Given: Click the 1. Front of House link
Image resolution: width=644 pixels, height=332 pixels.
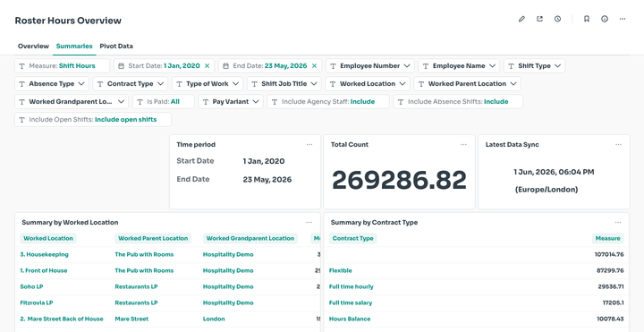Looking at the screenshot, I should coord(44,270).
